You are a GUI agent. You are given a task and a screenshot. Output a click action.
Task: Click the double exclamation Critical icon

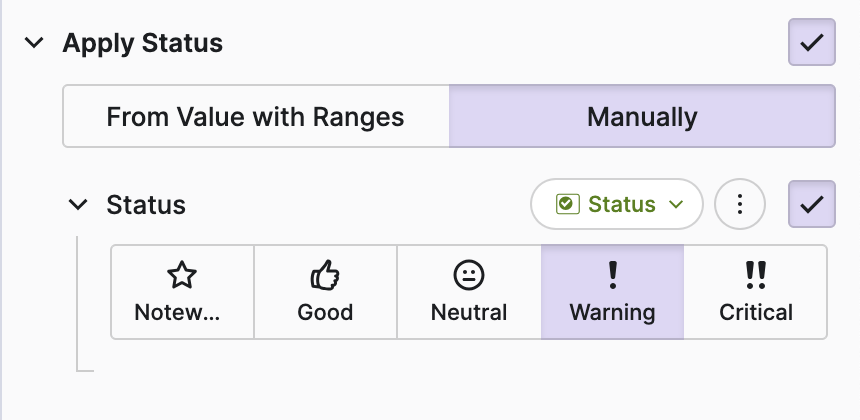point(755,274)
